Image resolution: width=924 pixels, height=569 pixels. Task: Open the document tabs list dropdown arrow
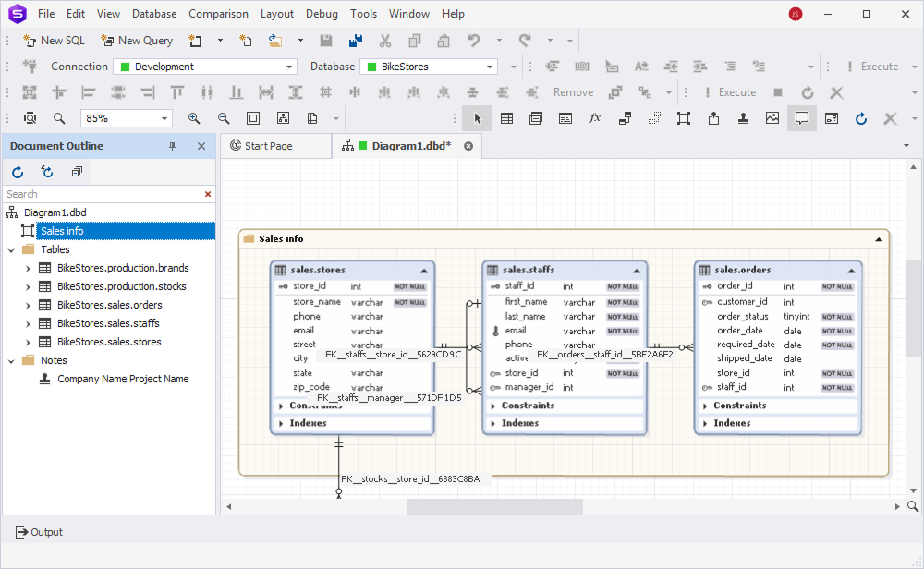906,146
